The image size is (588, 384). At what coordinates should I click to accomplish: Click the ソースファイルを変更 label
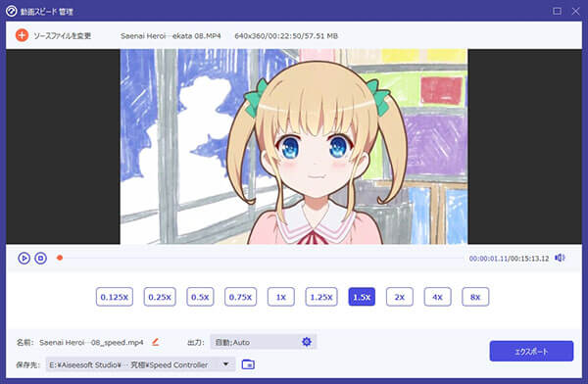(63, 35)
